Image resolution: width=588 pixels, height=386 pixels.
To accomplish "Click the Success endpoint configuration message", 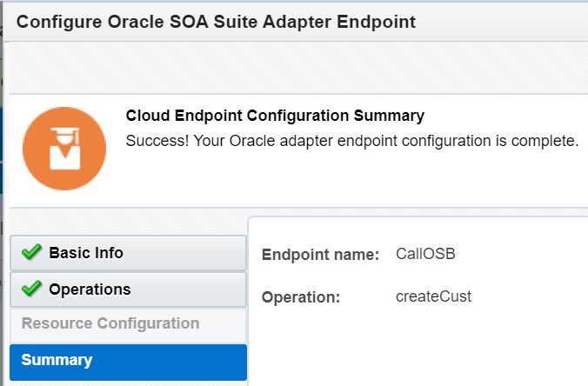I will coord(352,140).
